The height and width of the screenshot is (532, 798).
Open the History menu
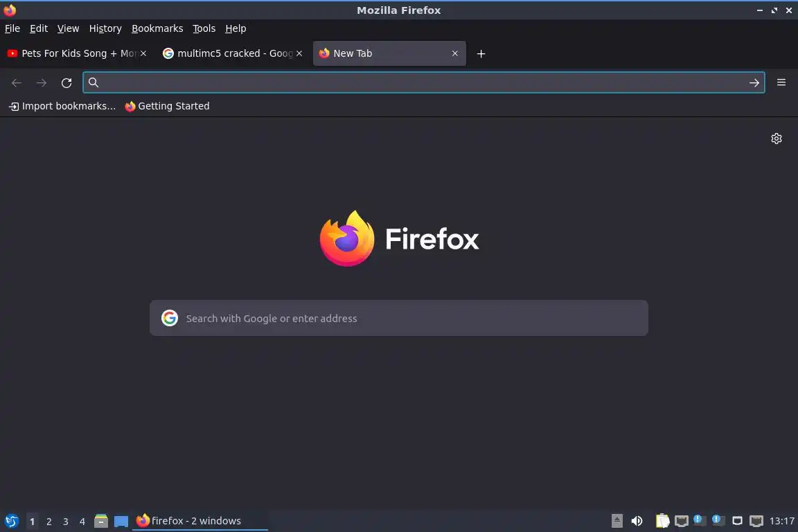(105, 28)
